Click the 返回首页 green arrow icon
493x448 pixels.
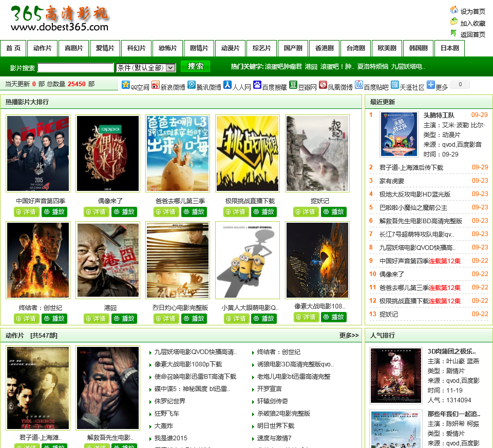point(453,33)
